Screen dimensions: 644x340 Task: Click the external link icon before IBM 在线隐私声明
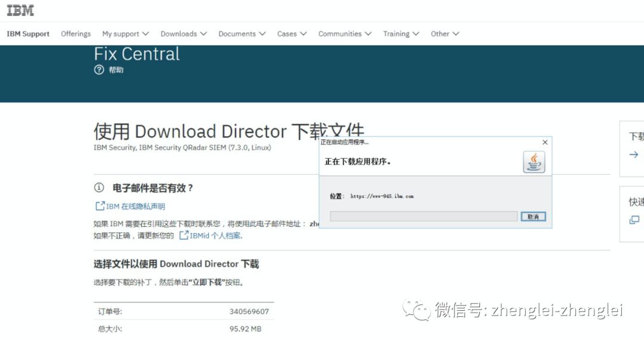100,206
